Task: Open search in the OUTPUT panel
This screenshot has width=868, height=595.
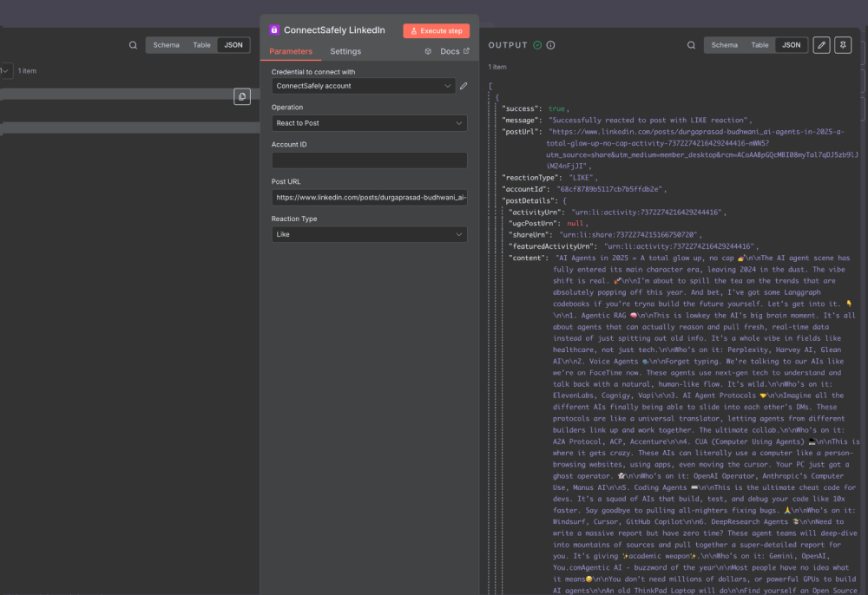Action: [692, 44]
